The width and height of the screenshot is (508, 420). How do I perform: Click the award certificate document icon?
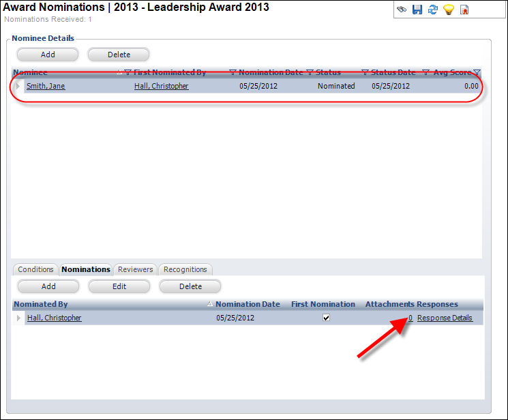pyautogui.click(x=464, y=10)
